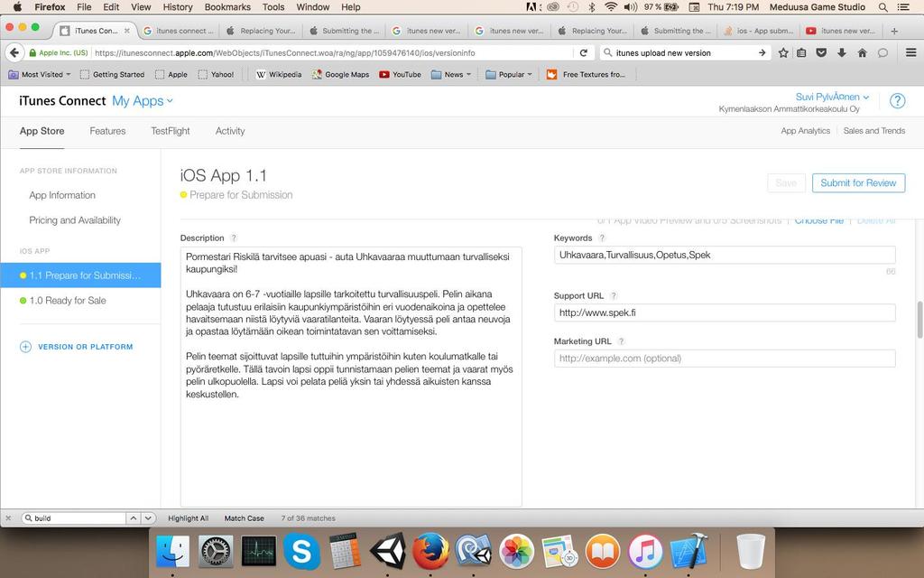The height and width of the screenshot is (578, 924).
Task: Open the Firefox hamburger menu
Action: tap(910, 52)
